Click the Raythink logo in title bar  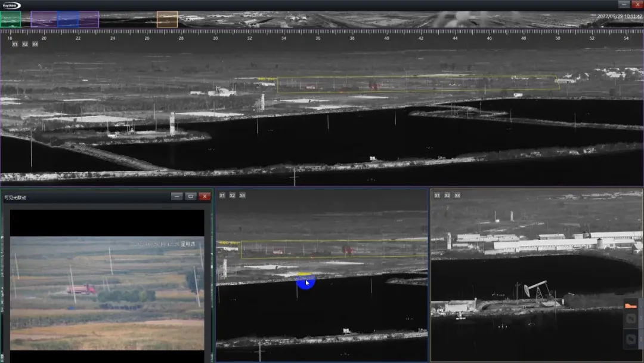11,5
